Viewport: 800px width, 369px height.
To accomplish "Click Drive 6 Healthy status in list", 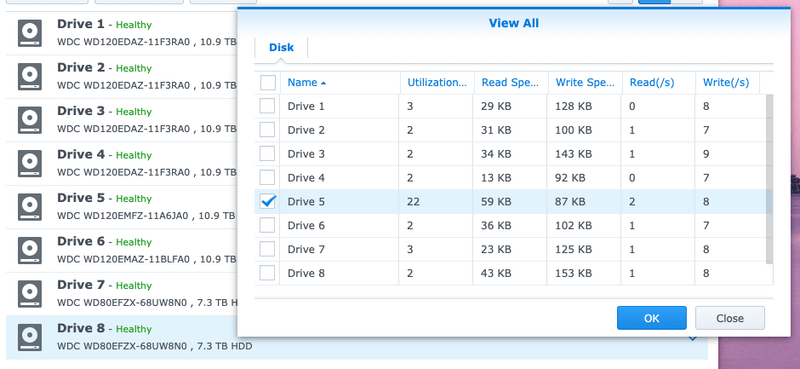I will [134, 242].
